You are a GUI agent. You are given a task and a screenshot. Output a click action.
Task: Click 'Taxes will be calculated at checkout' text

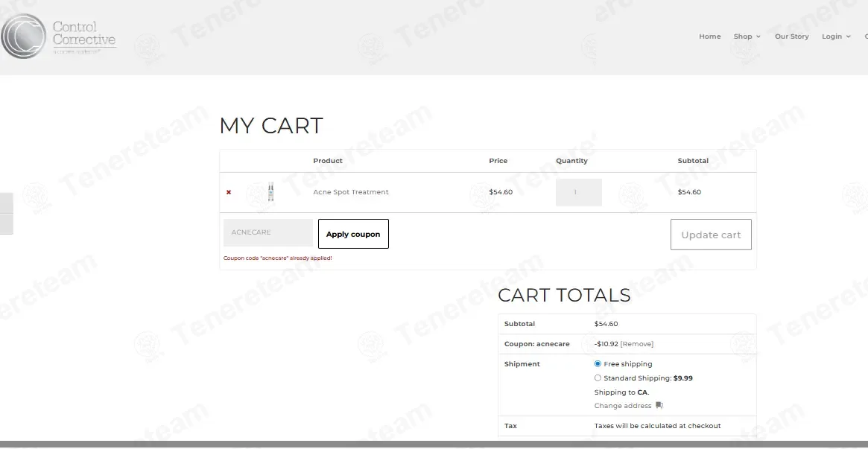coord(658,426)
